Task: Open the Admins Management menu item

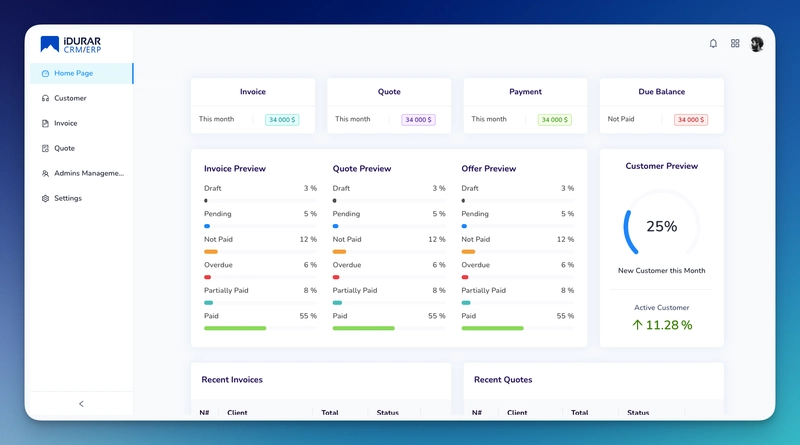Action: [88, 173]
